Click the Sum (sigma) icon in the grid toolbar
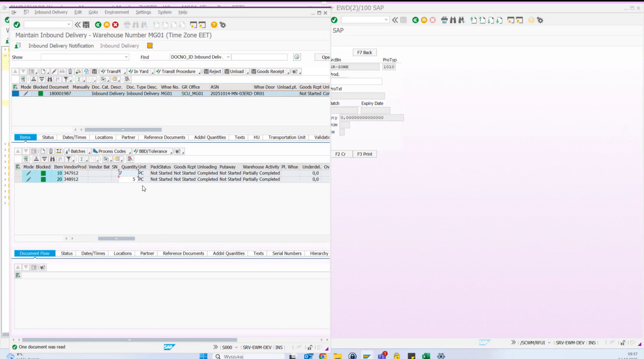Screen dimensions: 644x359 click(x=80, y=79)
